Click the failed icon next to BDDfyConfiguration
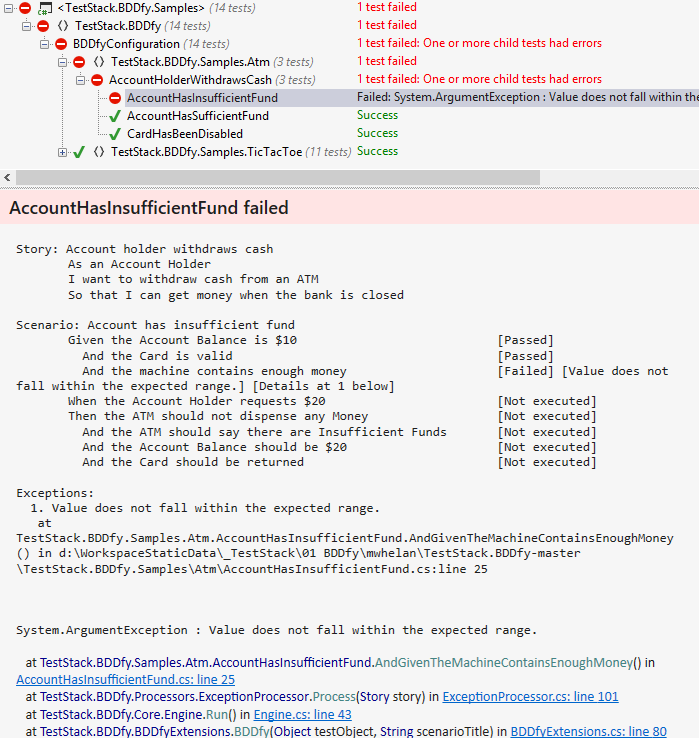The image size is (699, 738). pos(61,44)
